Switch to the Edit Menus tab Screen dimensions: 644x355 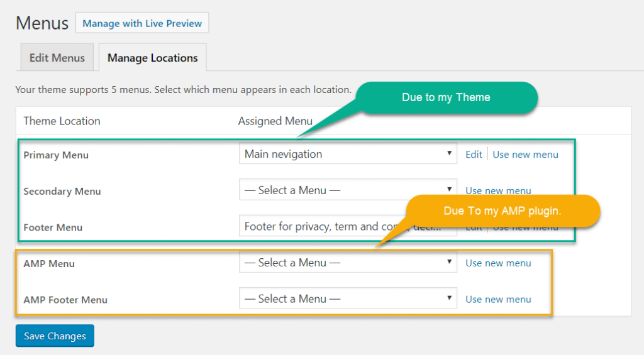point(57,57)
